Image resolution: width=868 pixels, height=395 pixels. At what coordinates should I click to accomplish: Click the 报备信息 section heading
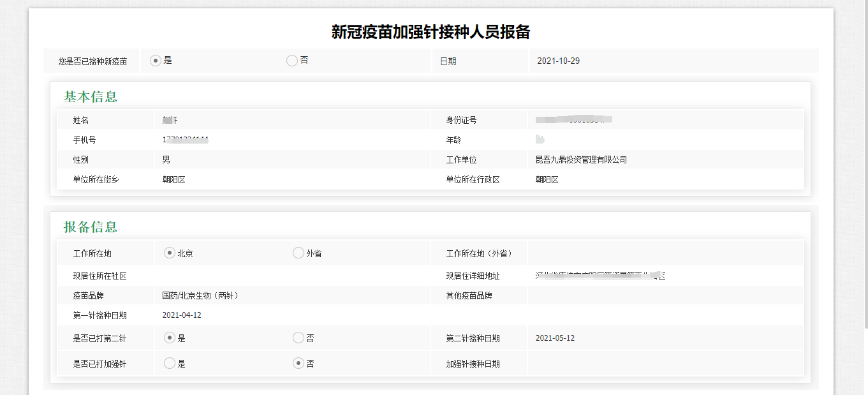tap(91, 227)
